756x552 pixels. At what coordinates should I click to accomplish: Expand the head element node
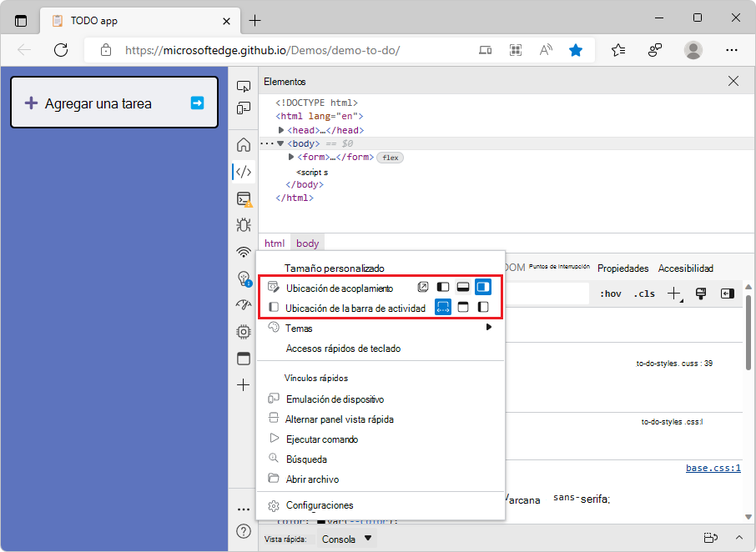[281, 131]
